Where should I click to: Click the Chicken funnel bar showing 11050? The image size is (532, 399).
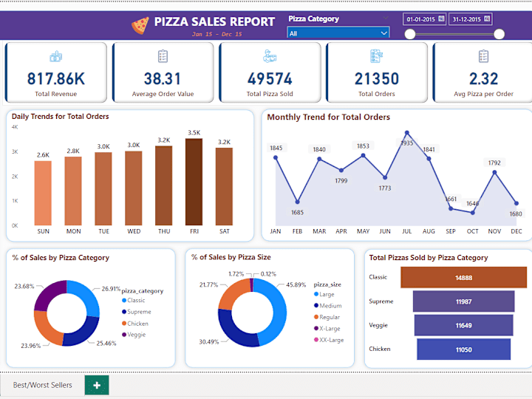(x=464, y=349)
